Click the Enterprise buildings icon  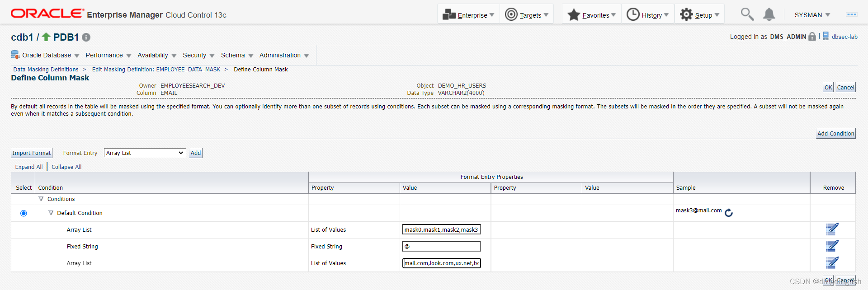[x=449, y=14]
